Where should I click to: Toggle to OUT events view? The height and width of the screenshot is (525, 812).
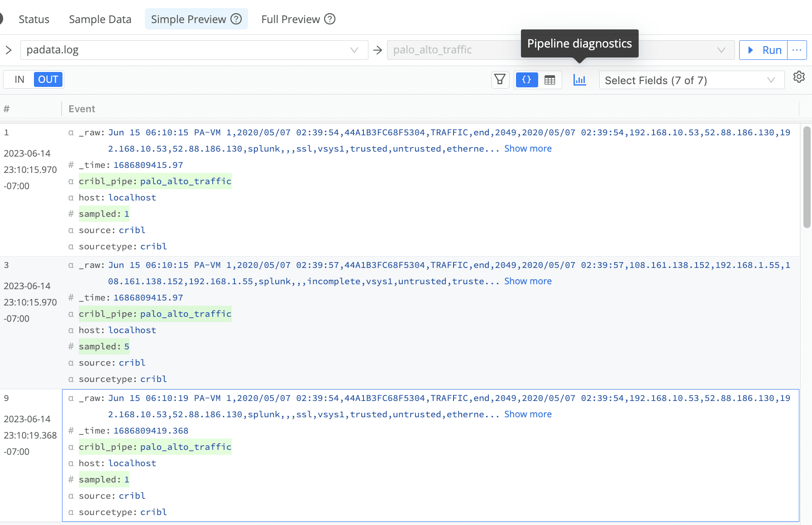click(x=48, y=80)
